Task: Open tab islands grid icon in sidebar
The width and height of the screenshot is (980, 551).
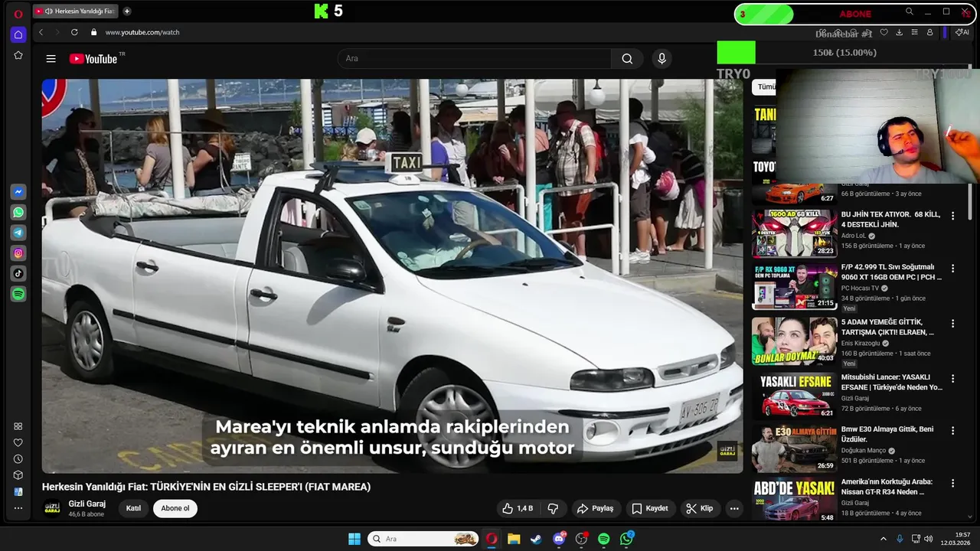Action: (18, 426)
